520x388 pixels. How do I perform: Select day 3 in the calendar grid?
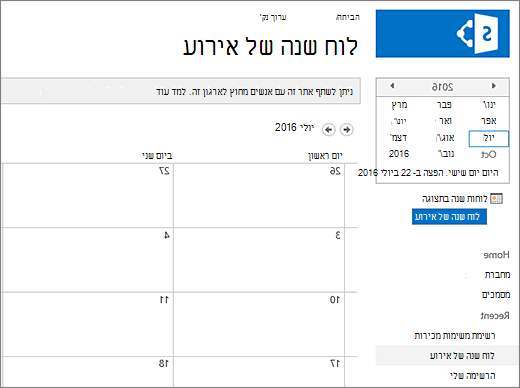pos(338,235)
